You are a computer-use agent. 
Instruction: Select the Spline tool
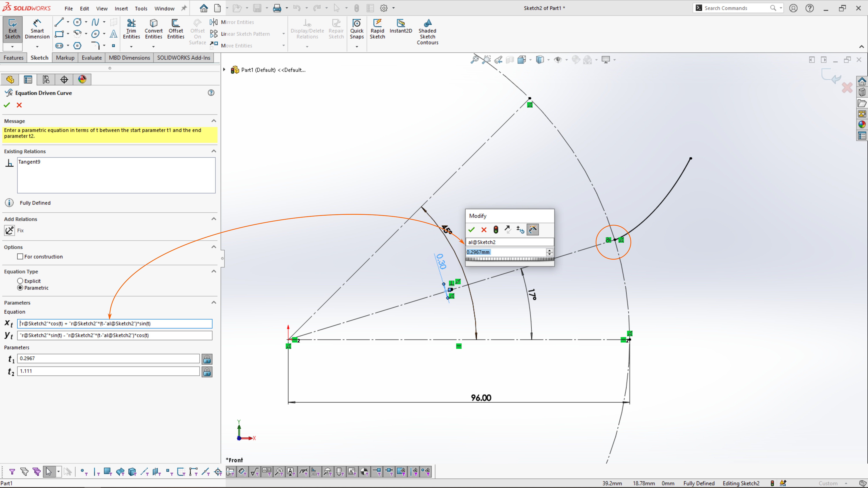coord(95,22)
